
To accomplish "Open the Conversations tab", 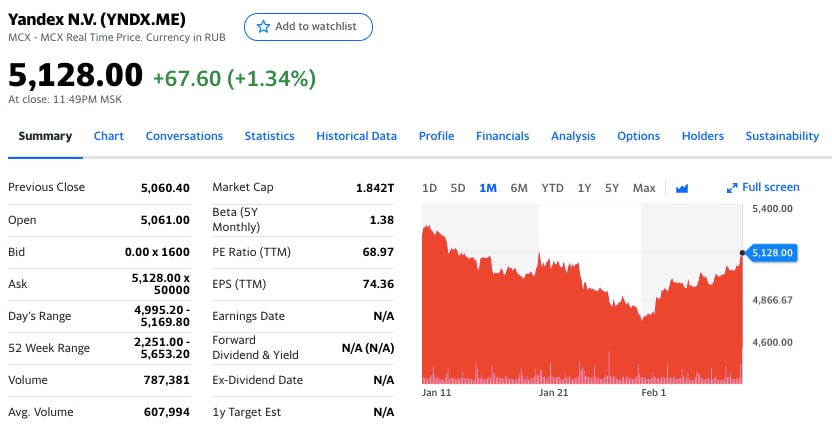I will click(x=184, y=136).
